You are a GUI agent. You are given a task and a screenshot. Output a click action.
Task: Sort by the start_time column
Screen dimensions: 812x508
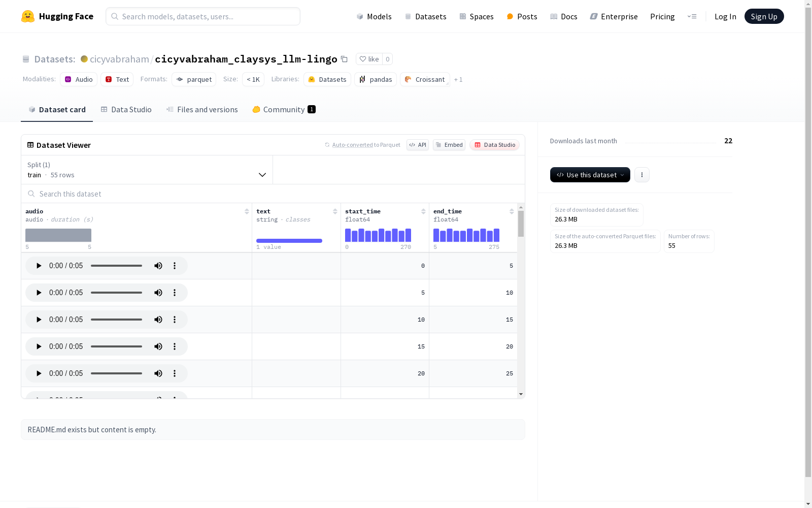point(423,211)
